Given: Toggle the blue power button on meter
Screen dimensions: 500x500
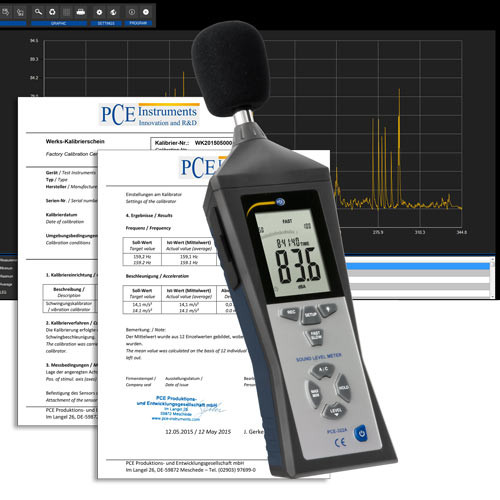Looking at the screenshot, I should coord(361,434).
